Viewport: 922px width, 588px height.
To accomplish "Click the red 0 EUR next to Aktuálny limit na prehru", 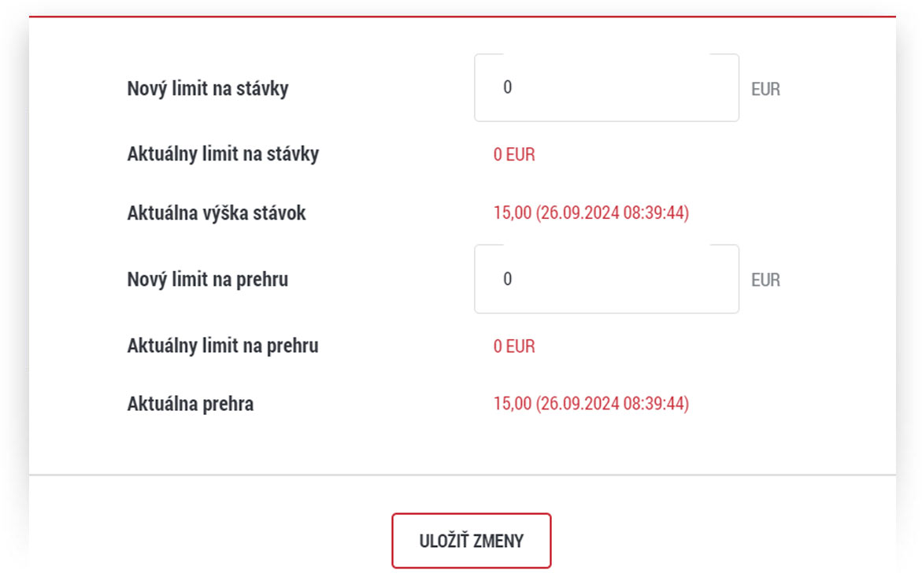I will pyautogui.click(x=513, y=346).
